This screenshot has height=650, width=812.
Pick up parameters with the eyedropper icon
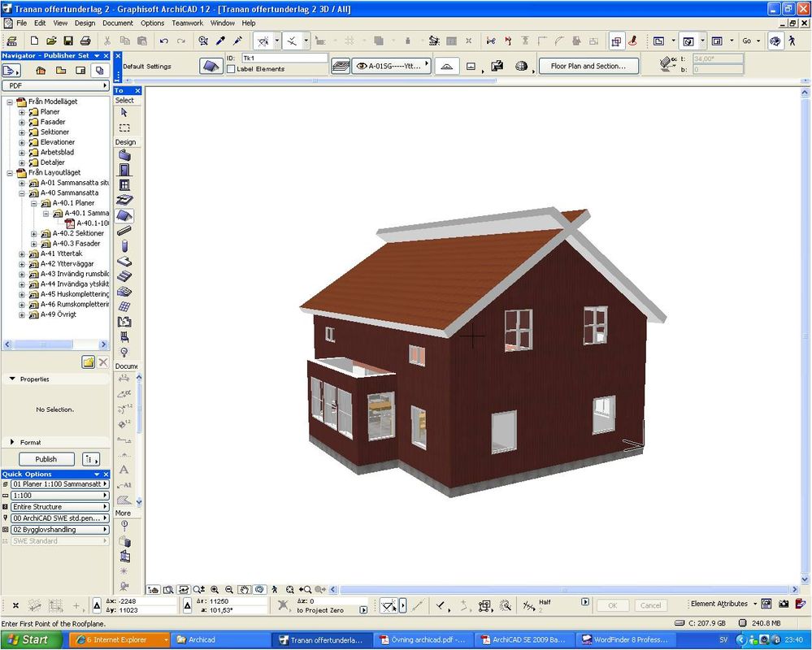point(220,41)
